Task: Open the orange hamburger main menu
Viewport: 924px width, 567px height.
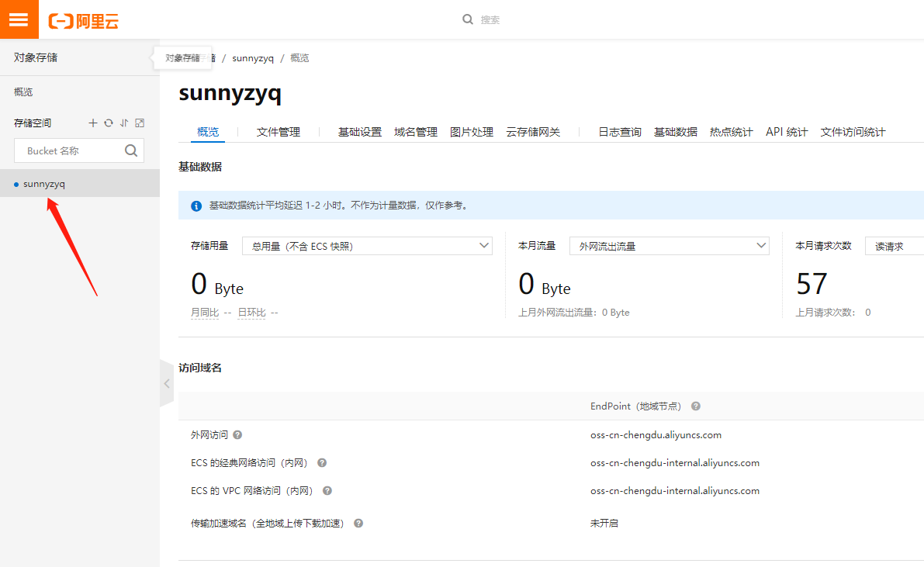Action: point(19,19)
